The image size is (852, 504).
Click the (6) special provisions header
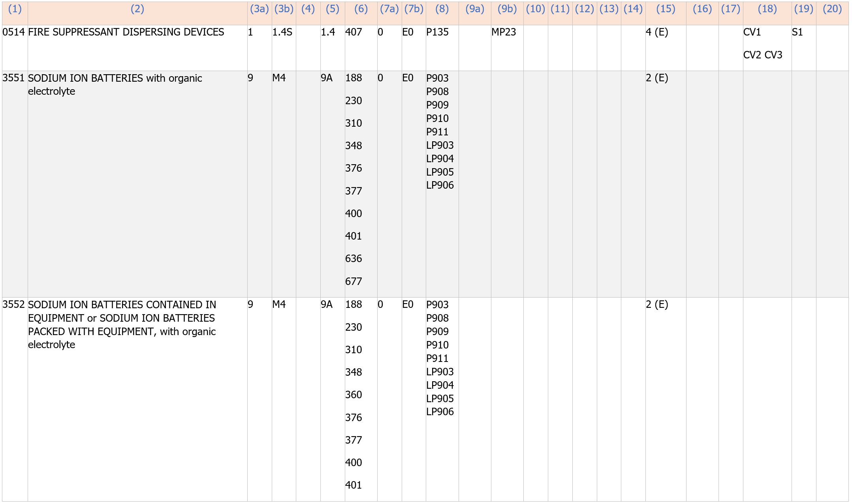(361, 9)
